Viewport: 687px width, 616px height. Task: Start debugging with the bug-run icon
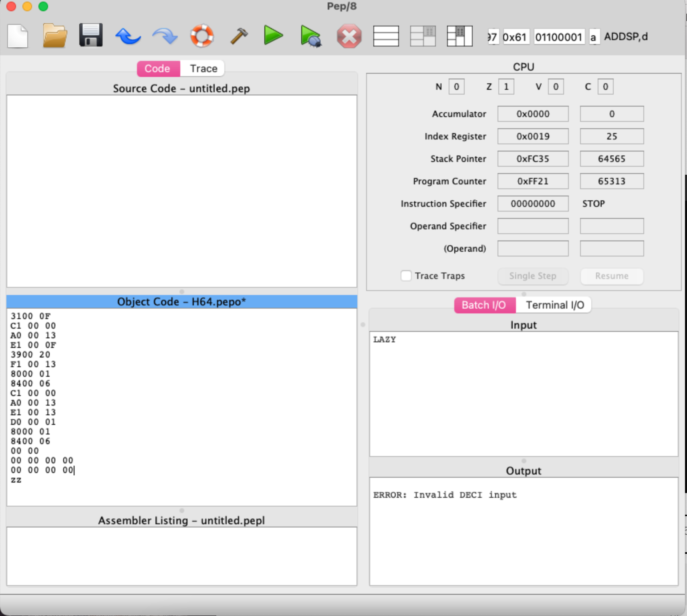click(x=311, y=36)
